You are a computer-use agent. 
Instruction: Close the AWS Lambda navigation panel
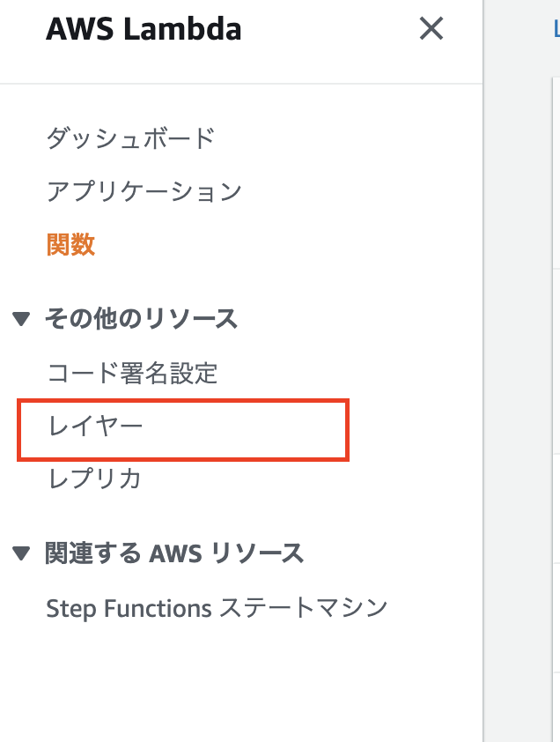point(431,29)
